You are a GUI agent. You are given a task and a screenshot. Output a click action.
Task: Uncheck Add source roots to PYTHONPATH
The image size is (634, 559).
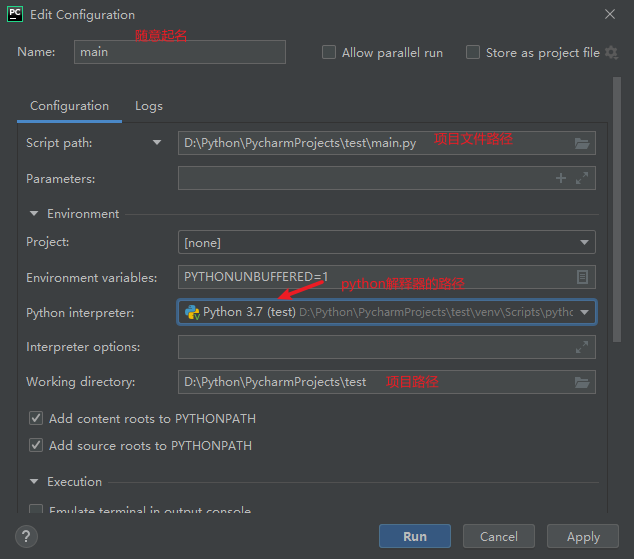point(36,445)
